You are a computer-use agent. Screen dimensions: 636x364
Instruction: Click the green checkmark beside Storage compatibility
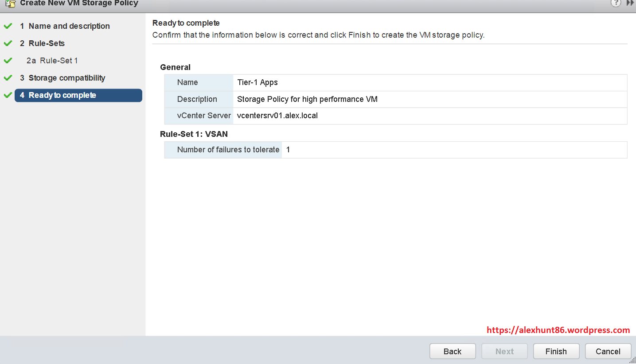[x=8, y=77]
